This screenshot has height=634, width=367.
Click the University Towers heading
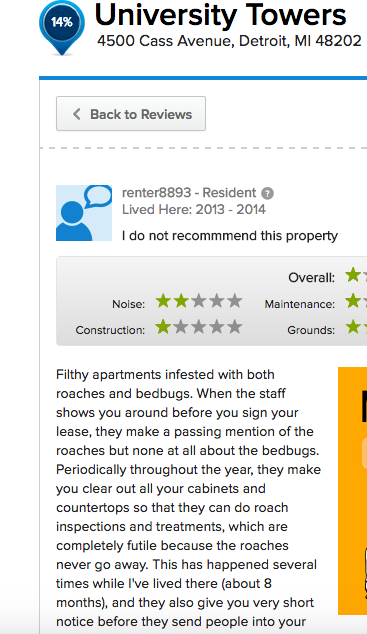[x=220, y=15]
